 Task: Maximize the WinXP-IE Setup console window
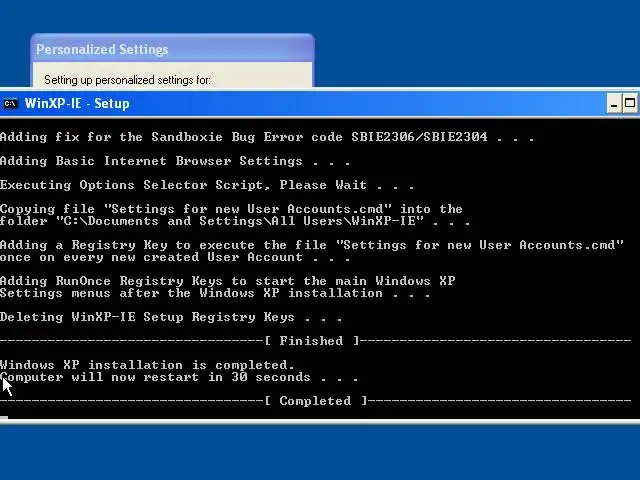click(x=630, y=103)
